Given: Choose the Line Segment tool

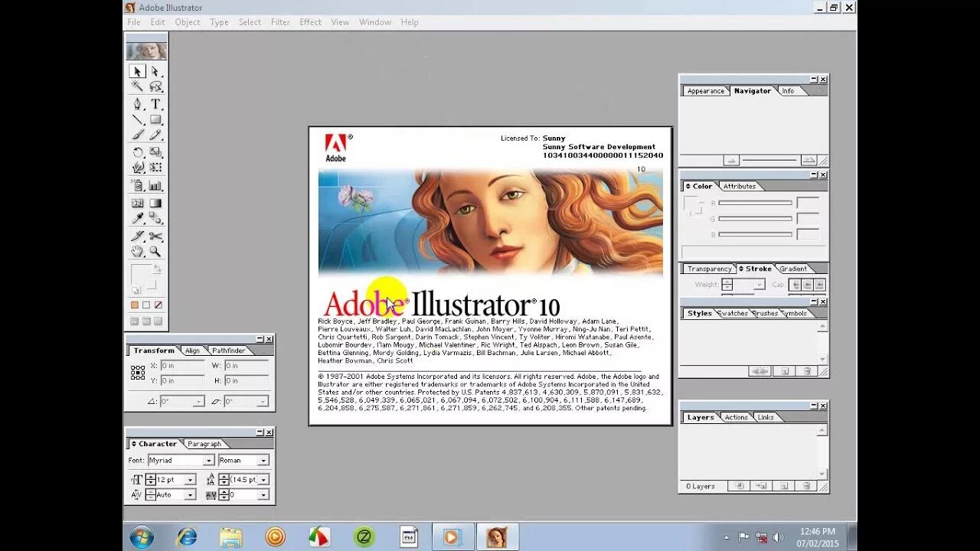Looking at the screenshot, I should click(x=138, y=119).
